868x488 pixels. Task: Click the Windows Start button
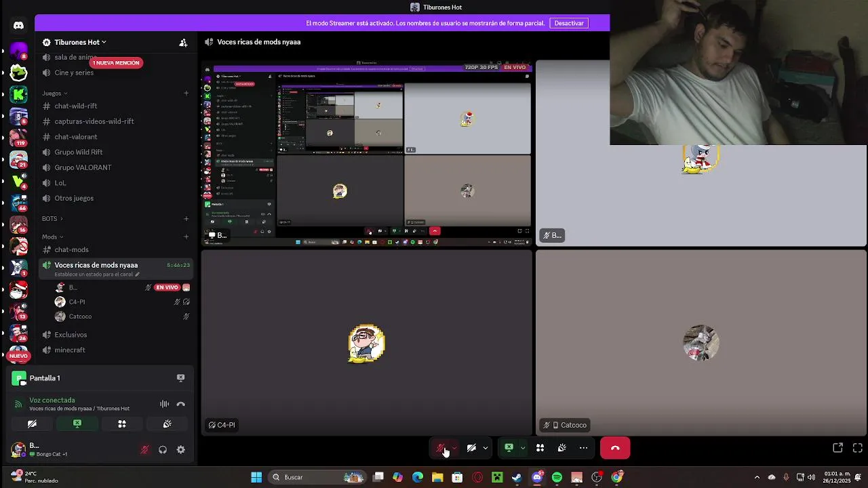[256, 477]
